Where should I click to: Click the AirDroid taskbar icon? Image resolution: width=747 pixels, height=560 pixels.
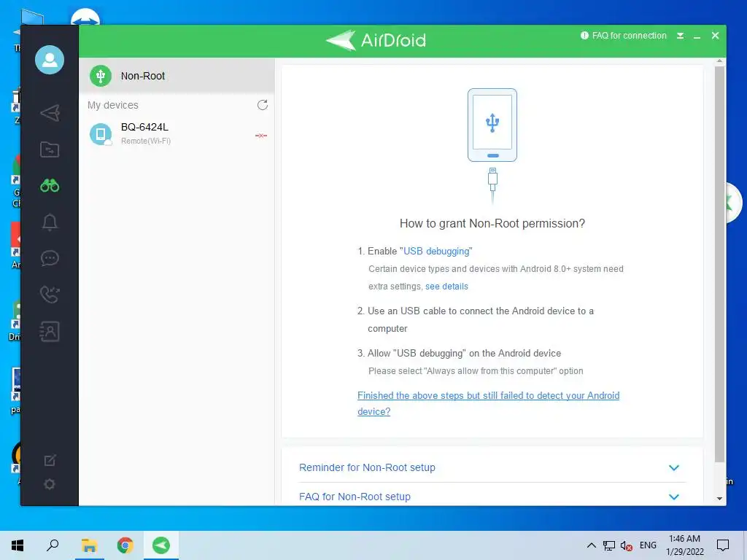(161, 545)
